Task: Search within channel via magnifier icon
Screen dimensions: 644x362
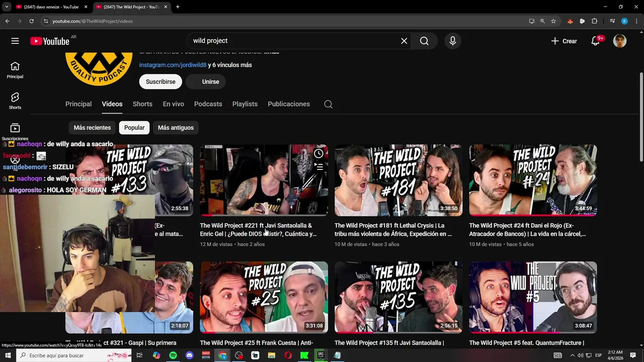Action: [x=328, y=104]
